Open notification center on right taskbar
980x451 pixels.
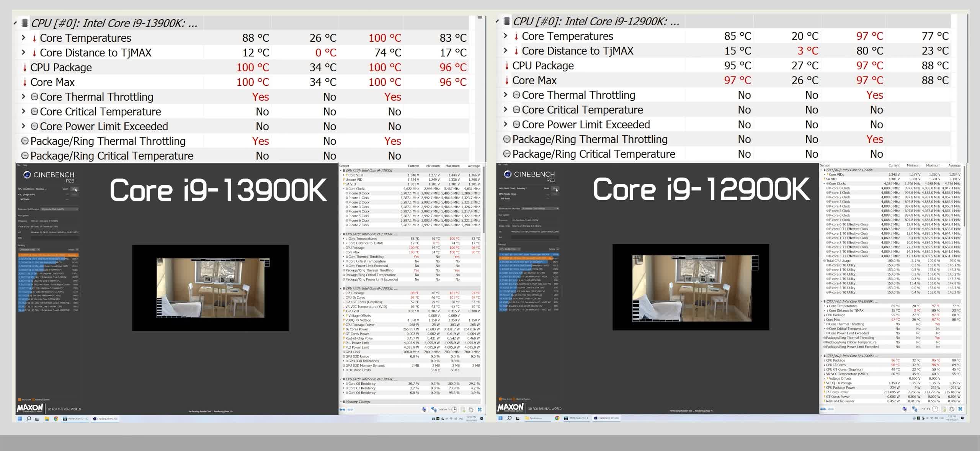(962, 418)
